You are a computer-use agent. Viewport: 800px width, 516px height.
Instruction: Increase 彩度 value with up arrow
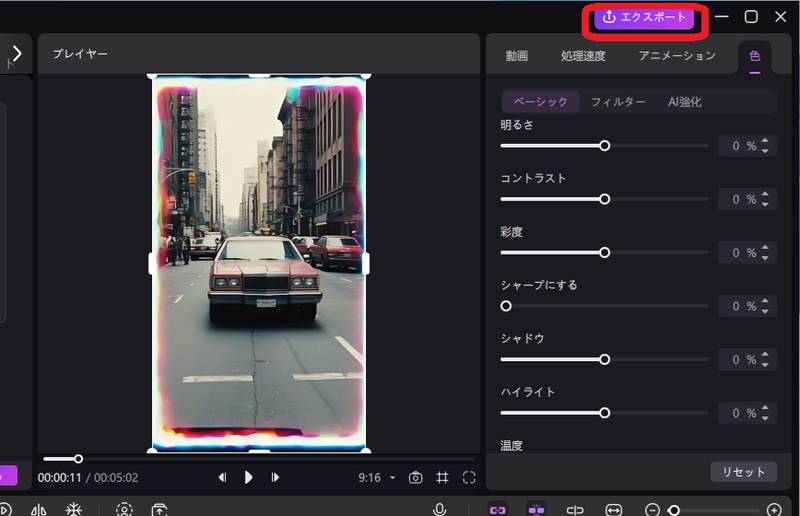[x=765, y=248]
